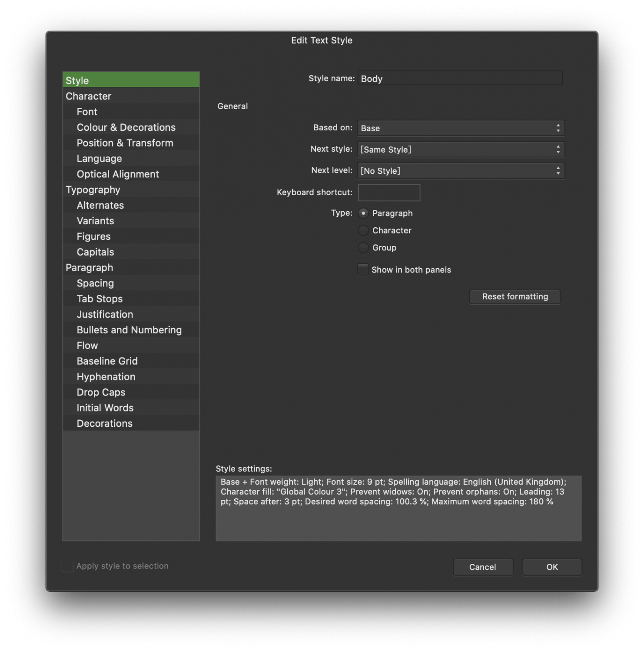The width and height of the screenshot is (644, 652).
Task: Set style type to Character
Action: point(363,230)
